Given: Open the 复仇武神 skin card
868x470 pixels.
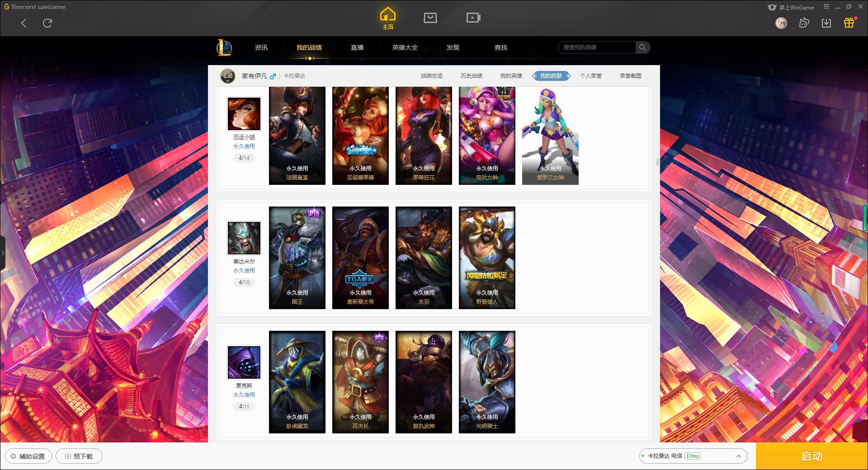Looking at the screenshot, I should pos(424,382).
